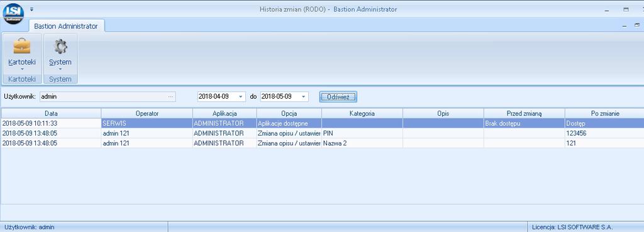Click the Brak dostępu cell
Viewport: 644px width, 232px height.
click(524, 123)
